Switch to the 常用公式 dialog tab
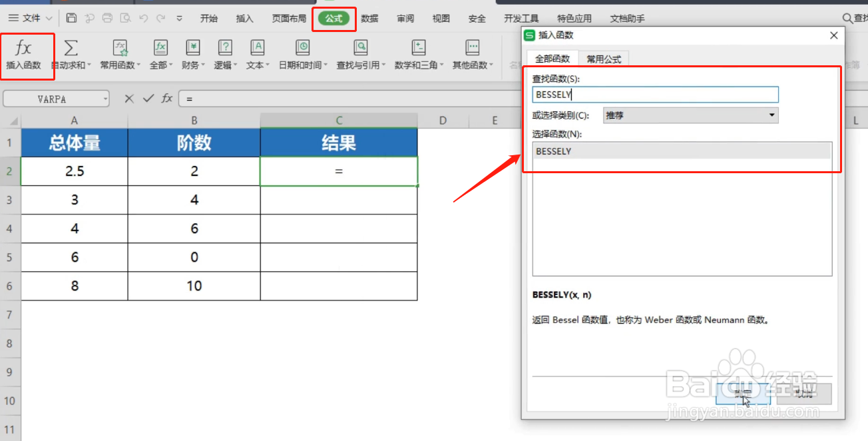Image resolution: width=868 pixels, height=441 pixels. click(x=603, y=59)
